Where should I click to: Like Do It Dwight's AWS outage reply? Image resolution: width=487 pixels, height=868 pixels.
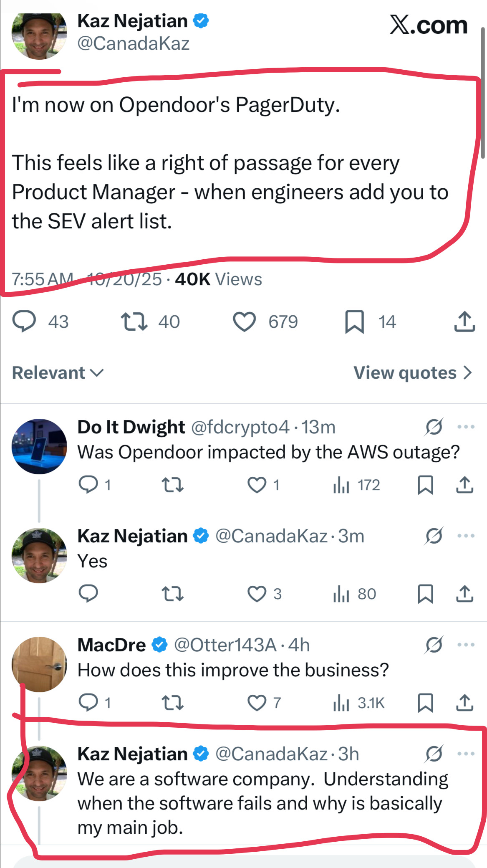[257, 485]
